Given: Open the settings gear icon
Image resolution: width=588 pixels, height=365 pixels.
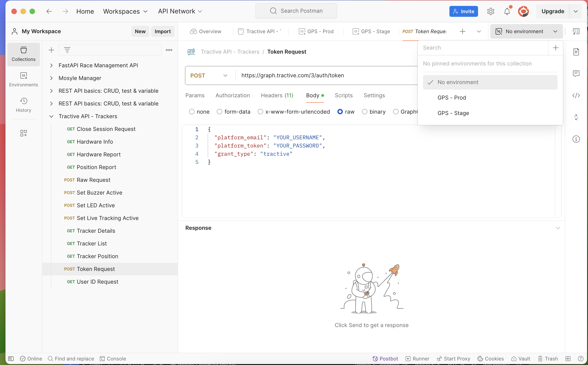Looking at the screenshot, I should point(490,11).
